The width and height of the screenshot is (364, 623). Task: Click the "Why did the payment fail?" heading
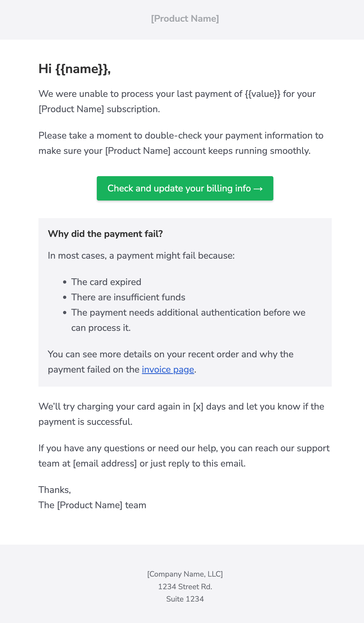pos(105,234)
